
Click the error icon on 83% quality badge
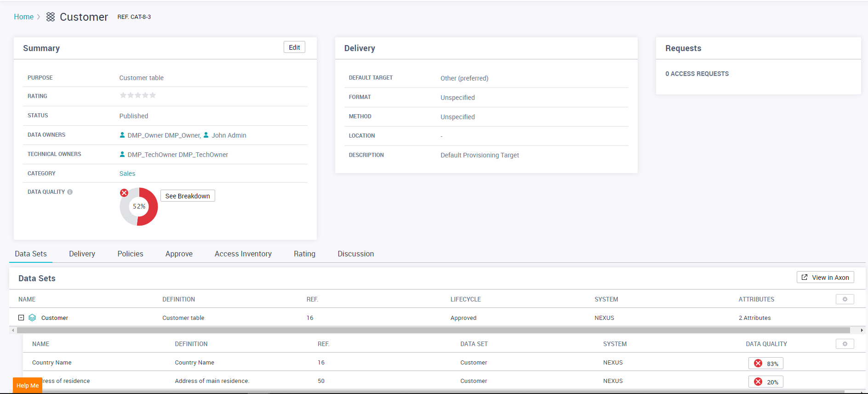tap(758, 363)
